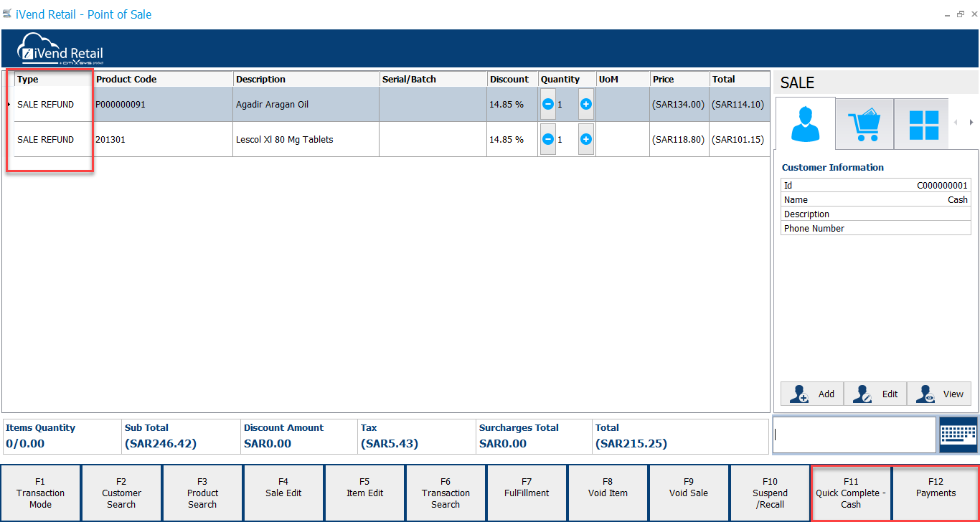
Task: Open the on-screen keyboard icon
Action: click(x=958, y=435)
